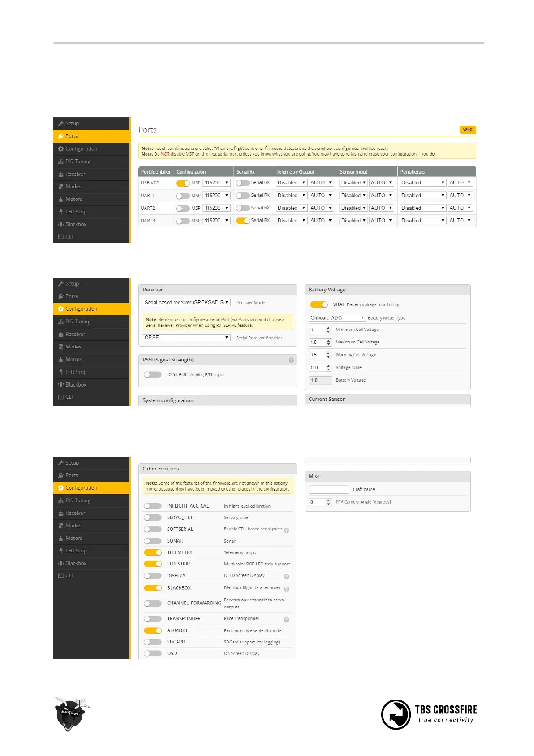The width and height of the screenshot is (534, 756).
Task: Open Blackbox tab in sidebar beside Other Features
Action: pos(75,563)
